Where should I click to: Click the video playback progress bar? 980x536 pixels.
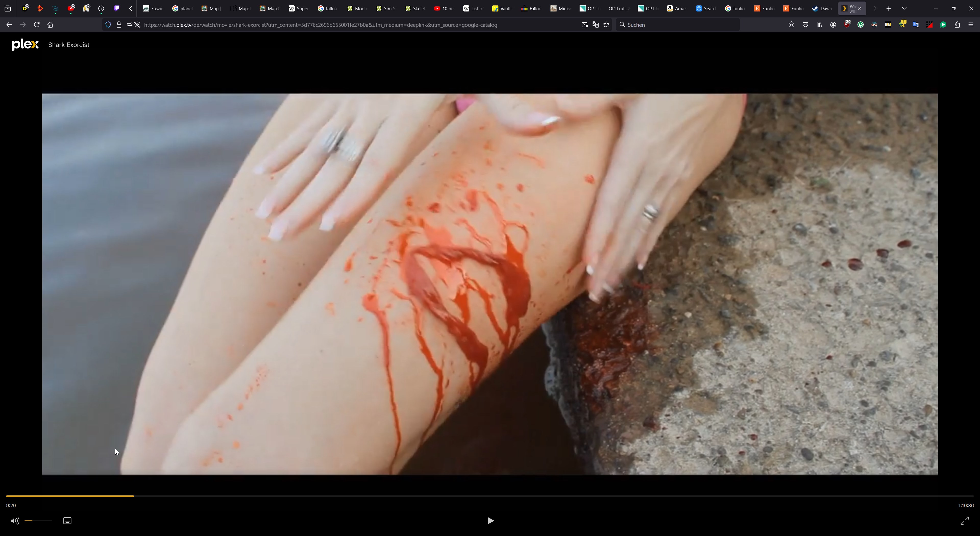click(490, 496)
